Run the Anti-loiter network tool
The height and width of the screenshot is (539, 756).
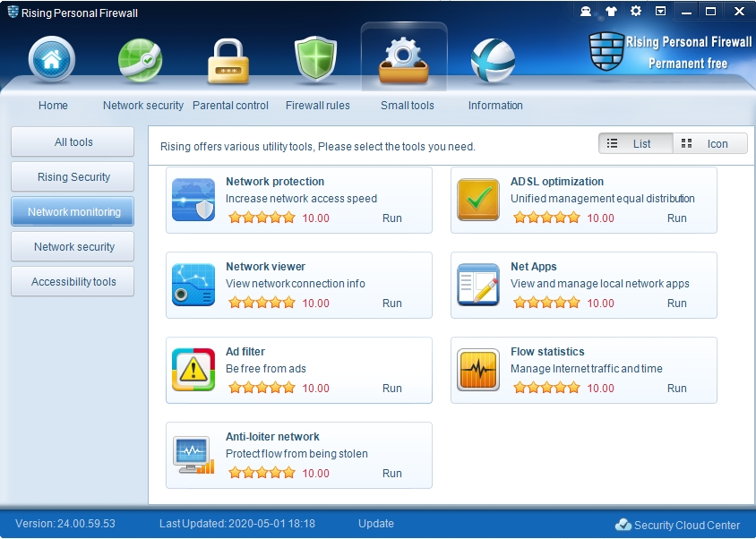(x=392, y=474)
